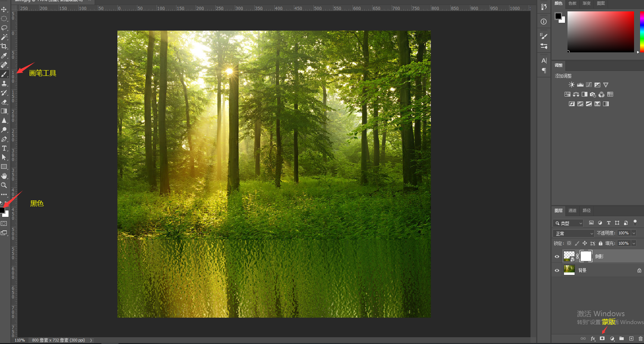Select the Crop tool
Screen dimensions: 644x344
pos(4,46)
